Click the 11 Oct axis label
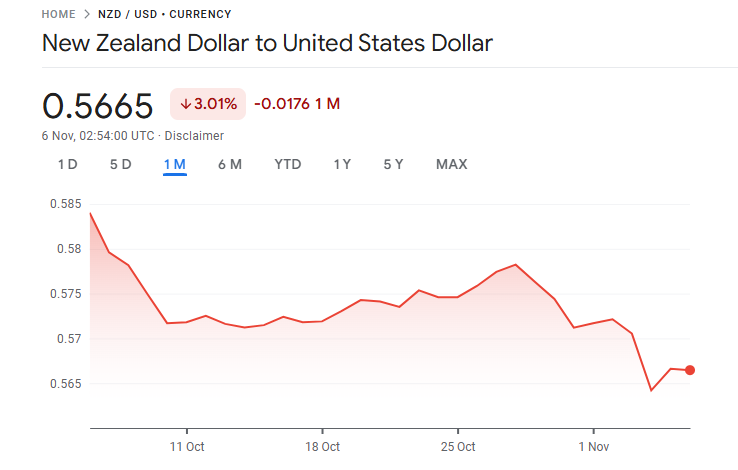The width and height of the screenshot is (738, 470). [x=186, y=446]
